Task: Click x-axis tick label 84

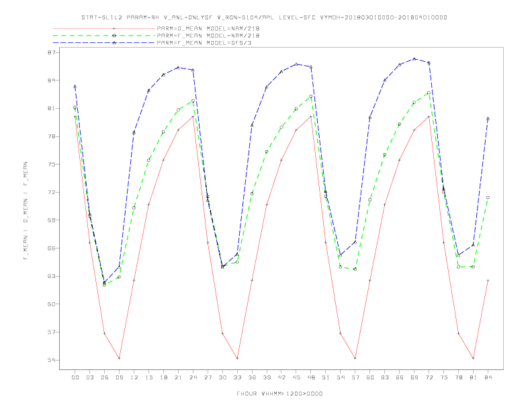Action: click(488, 377)
